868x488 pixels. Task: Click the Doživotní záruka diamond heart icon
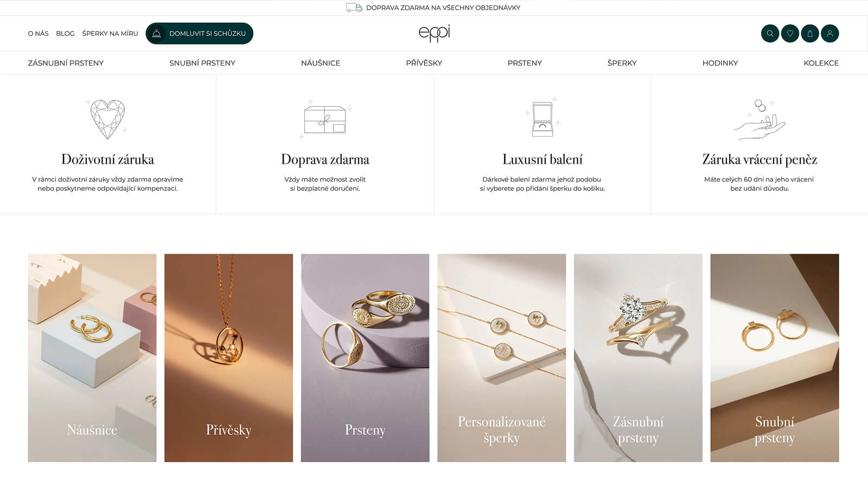[x=107, y=119]
